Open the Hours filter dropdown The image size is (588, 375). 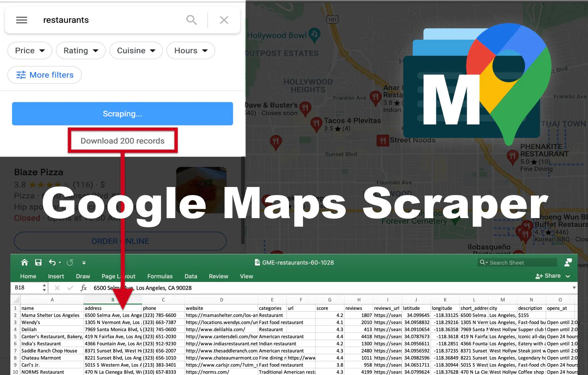[x=191, y=51]
